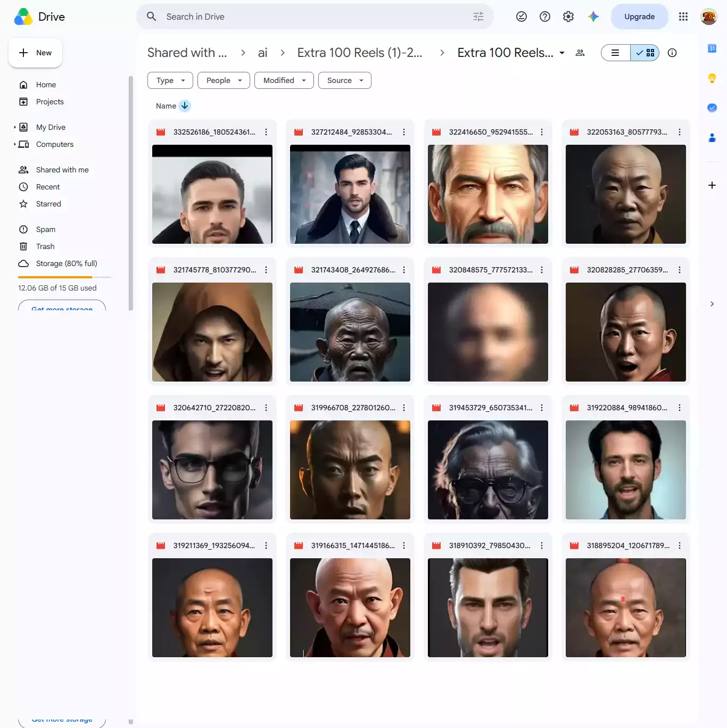
Task: Open more actions for 327212484_92853304 file
Action: click(404, 132)
